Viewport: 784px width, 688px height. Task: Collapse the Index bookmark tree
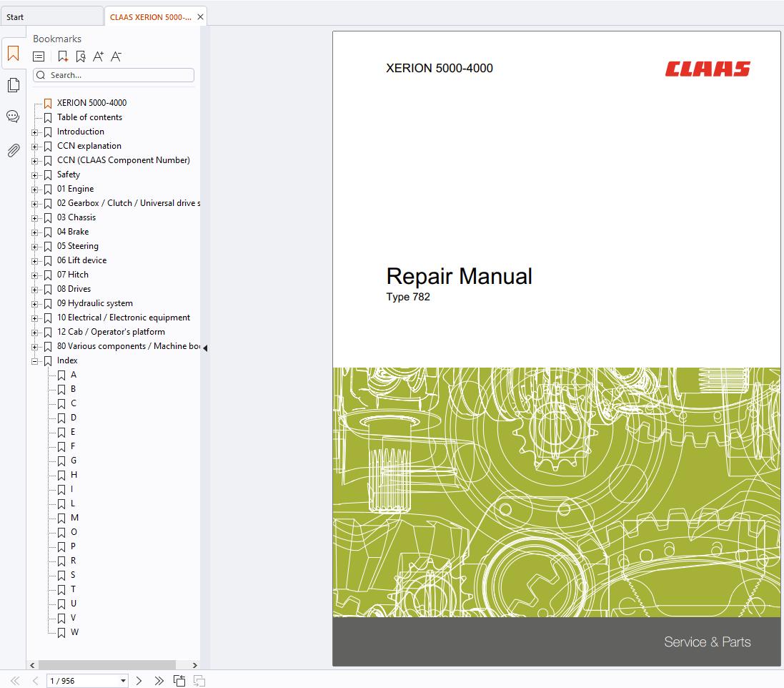click(34, 361)
